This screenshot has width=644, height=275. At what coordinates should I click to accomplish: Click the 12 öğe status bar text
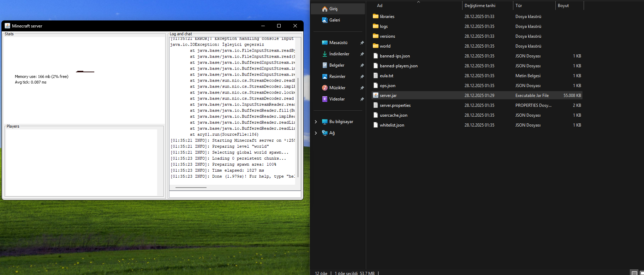pos(321,273)
